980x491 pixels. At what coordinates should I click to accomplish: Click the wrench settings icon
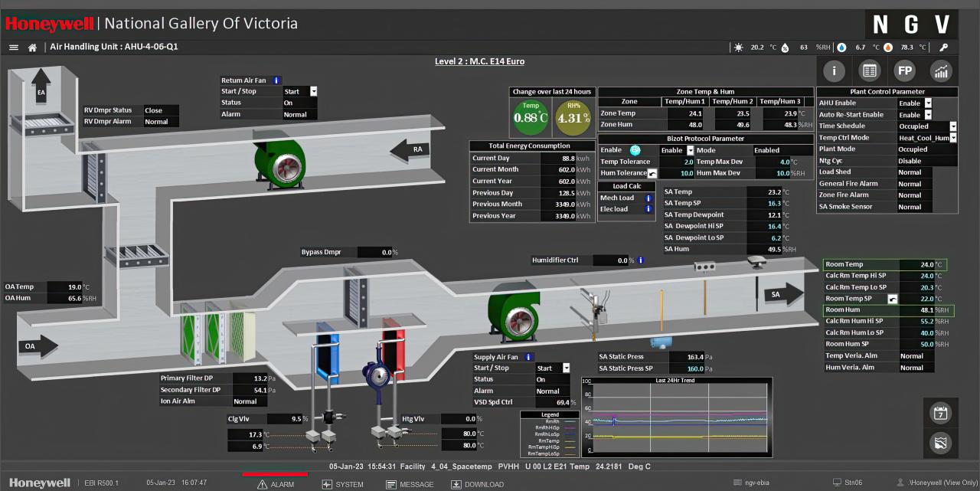tap(944, 47)
